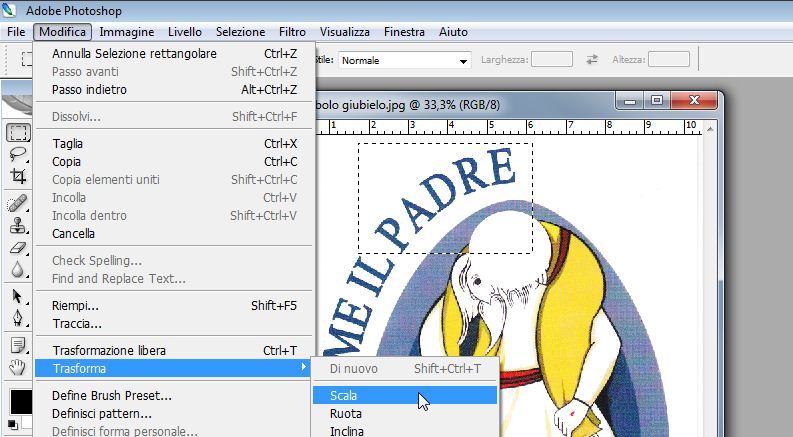Choose Trasformazione libera
Viewport: 793px width, 437px height.
174,351
